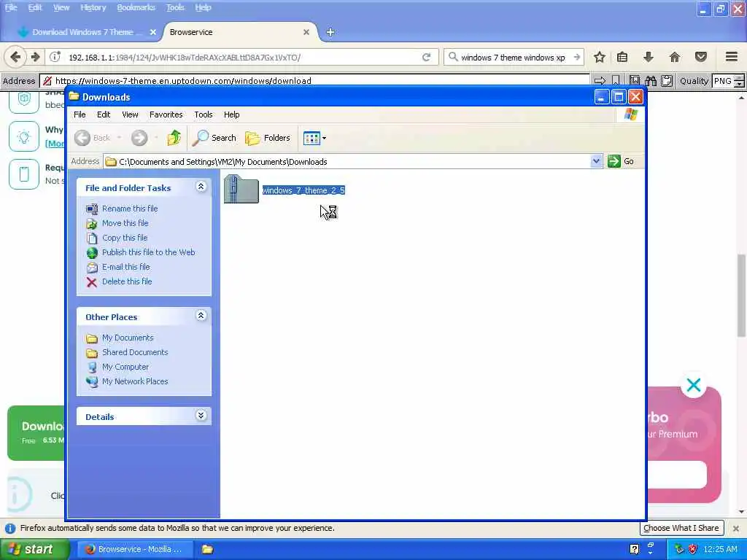
Task: Close the pink Premium ad overlay
Action: (694, 385)
